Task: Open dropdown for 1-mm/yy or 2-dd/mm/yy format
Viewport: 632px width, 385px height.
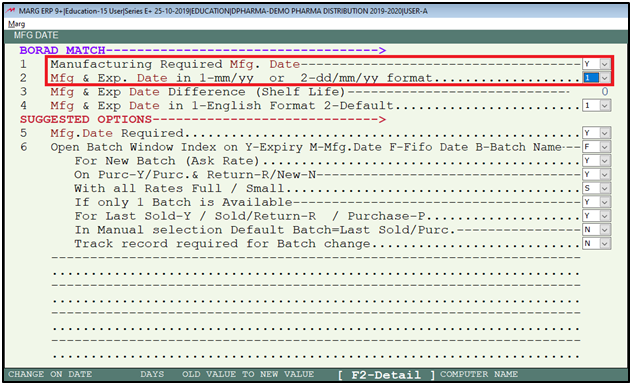Action: (605, 78)
